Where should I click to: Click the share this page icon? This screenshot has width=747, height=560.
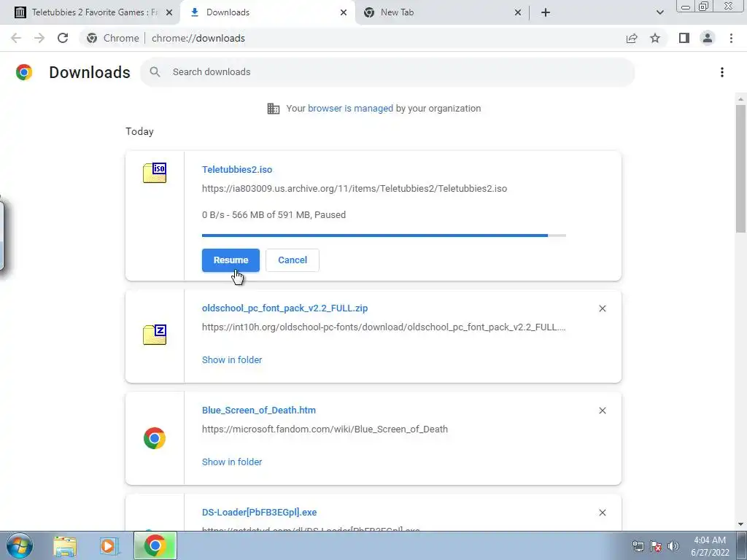(x=632, y=38)
